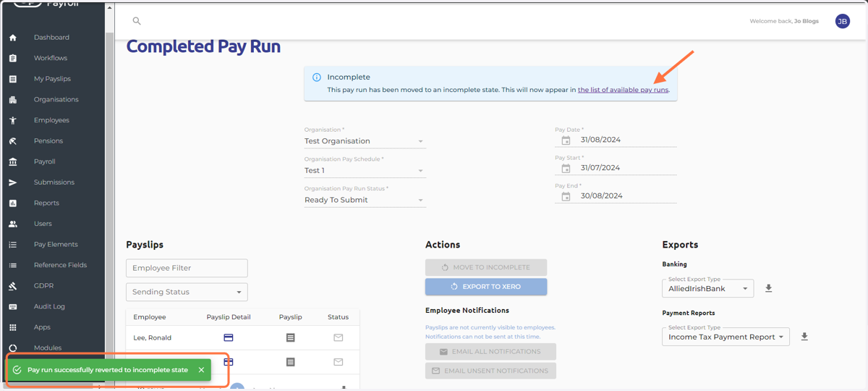Click the Audit Log keyboard icon
Image resolution: width=868 pixels, height=391 pixels.
13,307
